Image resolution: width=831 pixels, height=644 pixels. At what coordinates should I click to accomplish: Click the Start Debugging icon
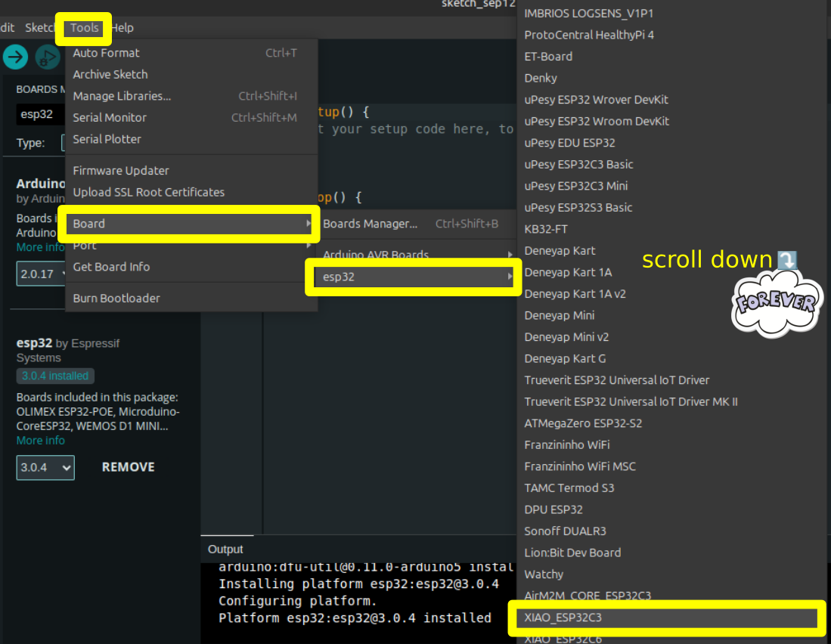coord(47,57)
